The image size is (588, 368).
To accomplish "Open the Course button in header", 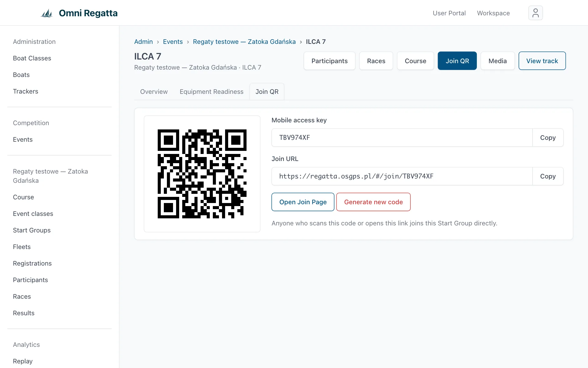I will click(415, 61).
